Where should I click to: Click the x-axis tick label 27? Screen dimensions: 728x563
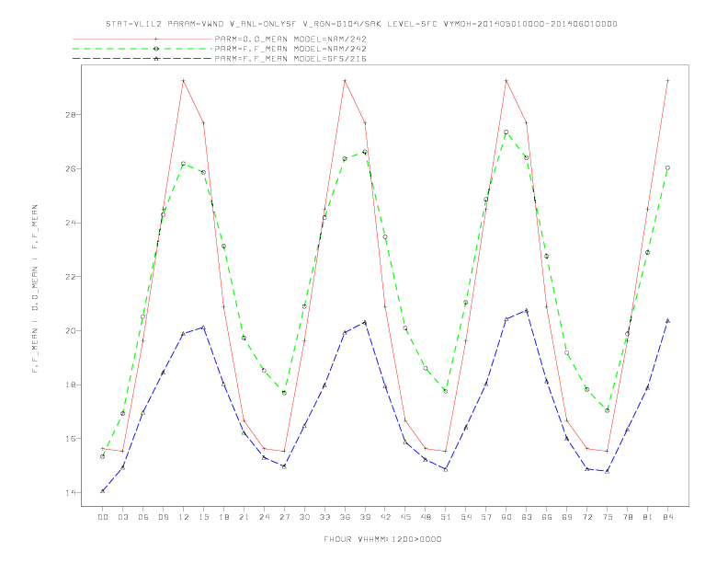click(284, 517)
